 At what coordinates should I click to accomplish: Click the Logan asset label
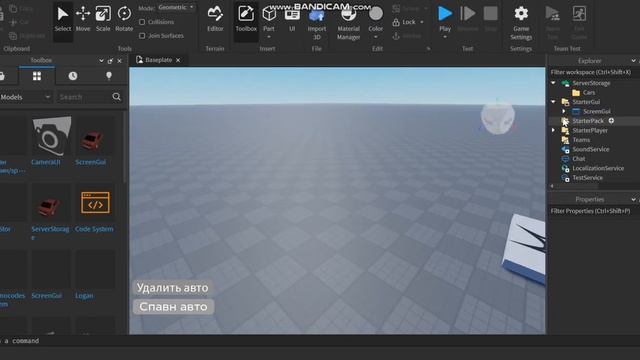click(x=84, y=296)
